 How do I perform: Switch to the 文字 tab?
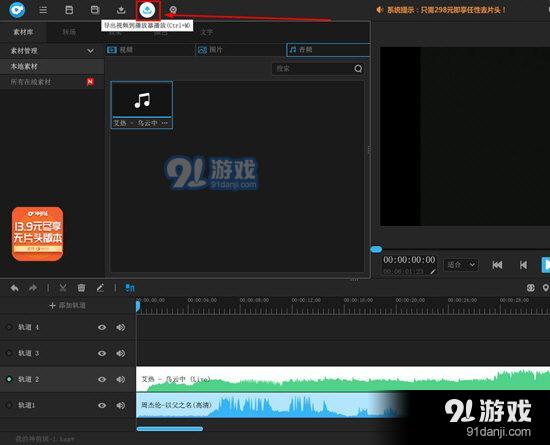(x=207, y=33)
